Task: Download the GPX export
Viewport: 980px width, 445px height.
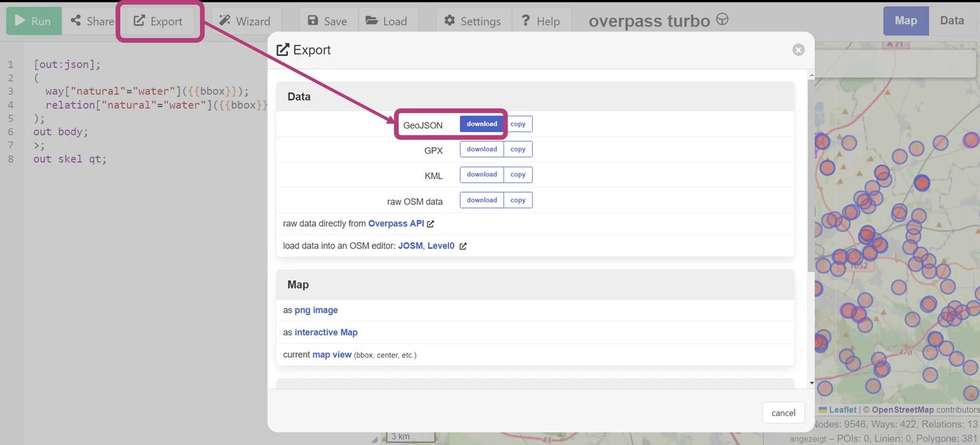Action: (x=482, y=149)
